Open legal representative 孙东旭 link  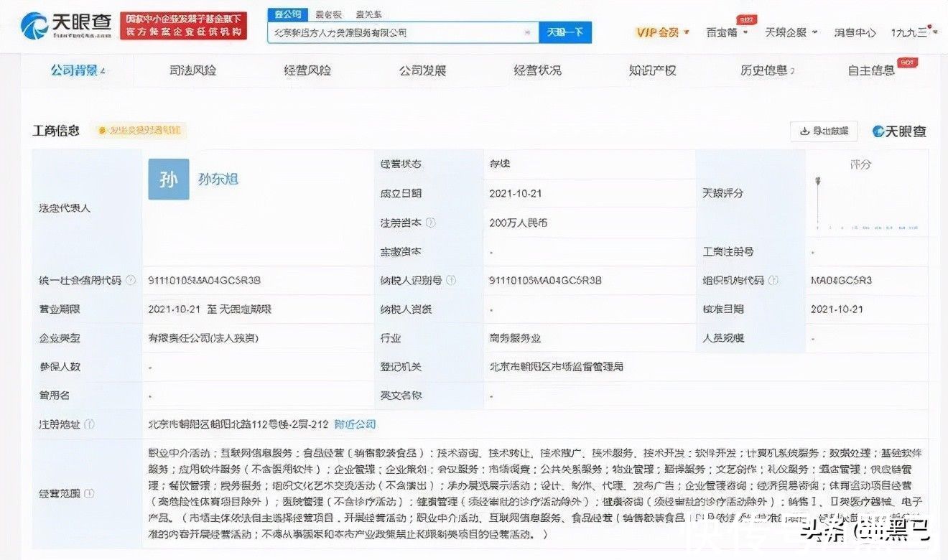click(x=218, y=179)
